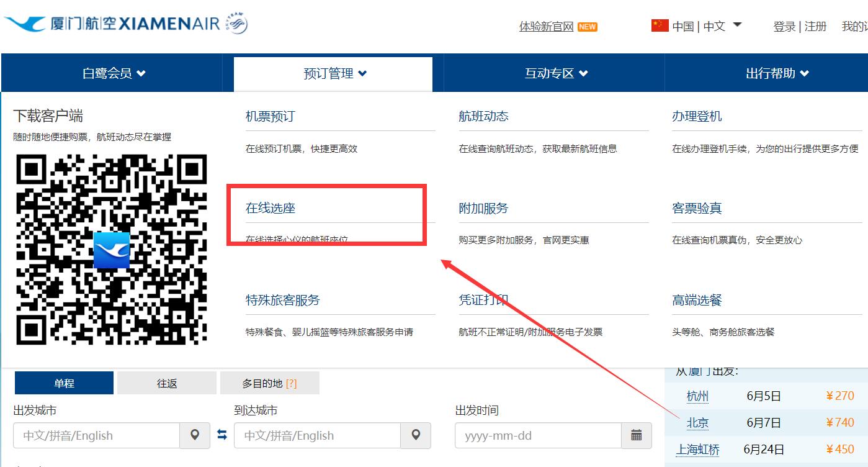
Task: Focus the 出发城市 input field
Action: [96, 435]
